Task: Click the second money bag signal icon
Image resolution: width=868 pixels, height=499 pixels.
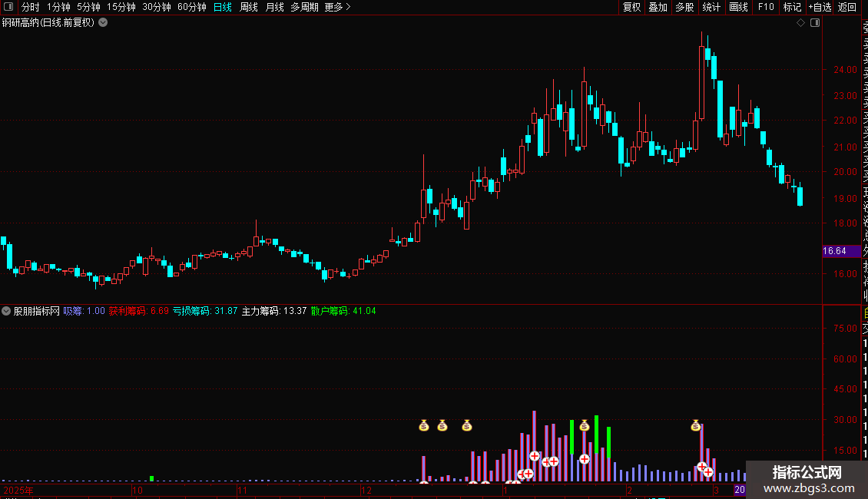Action: [x=442, y=425]
